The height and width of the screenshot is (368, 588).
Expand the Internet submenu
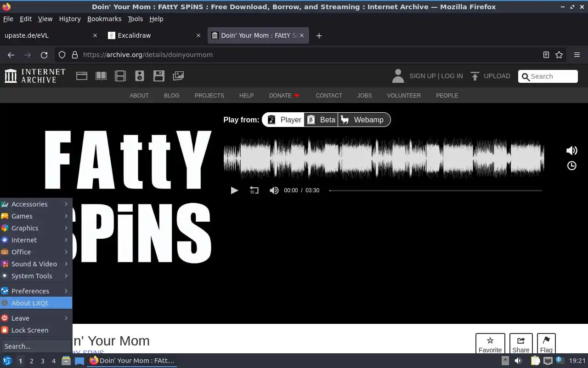[x=36, y=240]
